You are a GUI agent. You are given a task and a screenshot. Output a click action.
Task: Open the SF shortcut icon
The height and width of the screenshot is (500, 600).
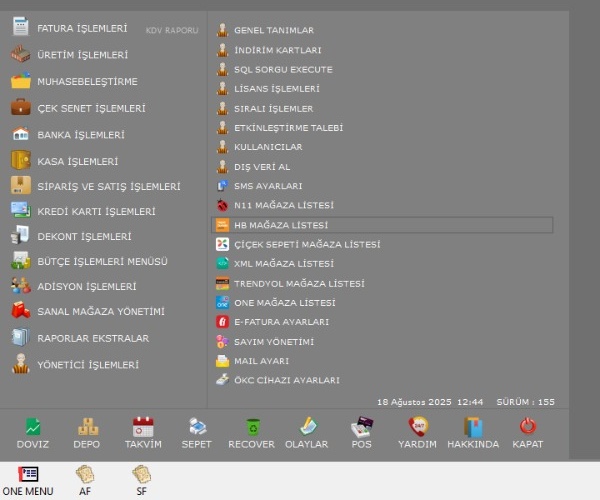(x=142, y=474)
